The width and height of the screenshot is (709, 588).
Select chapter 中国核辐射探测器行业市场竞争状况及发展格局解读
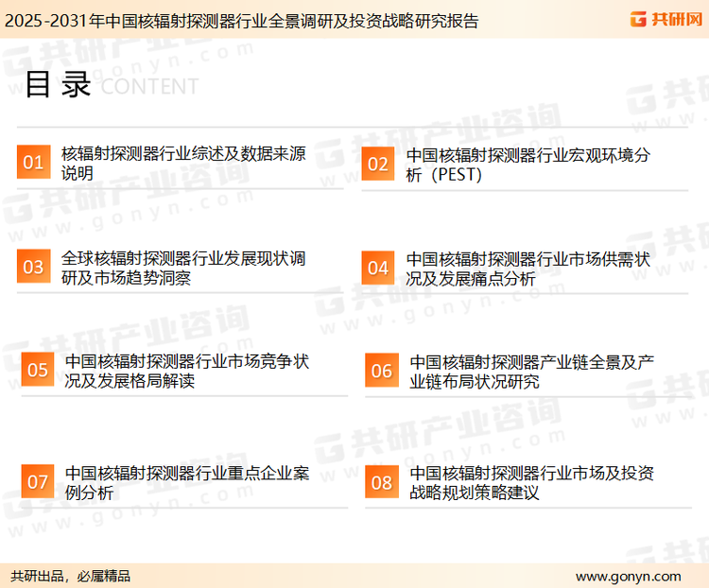(187, 371)
